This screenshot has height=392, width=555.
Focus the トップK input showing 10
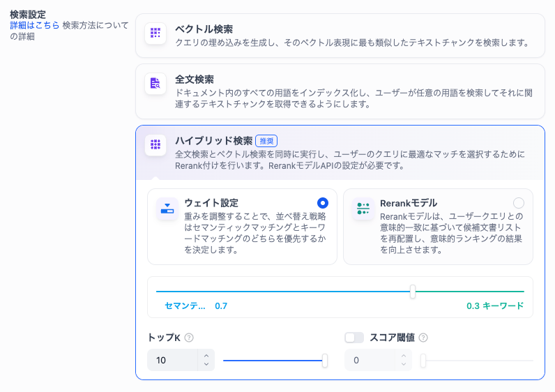pos(173,360)
